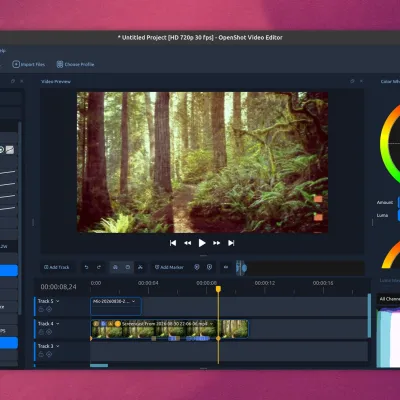Click the playhead marker on the ruler
This screenshot has width=400, height=400.
click(218, 289)
